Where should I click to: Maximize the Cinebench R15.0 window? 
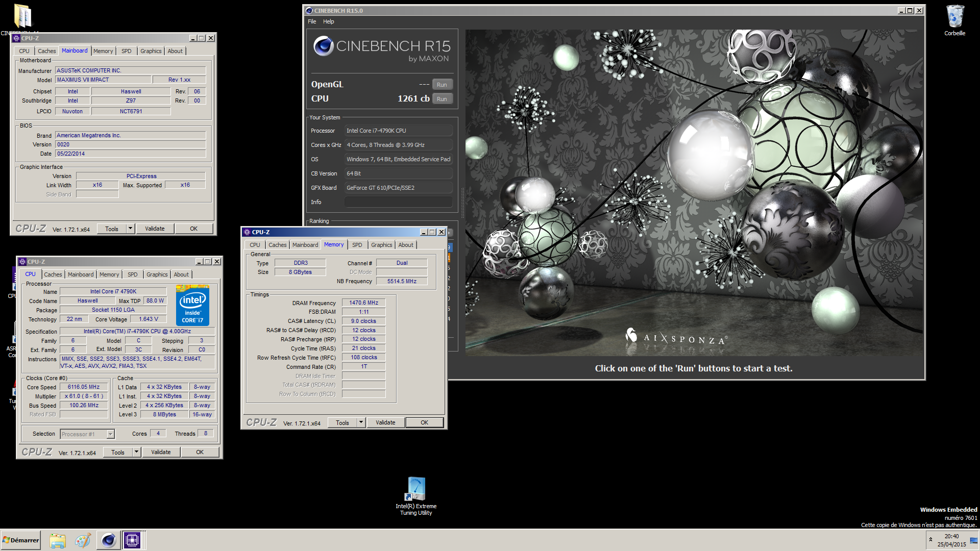pyautogui.click(x=910, y=11)
